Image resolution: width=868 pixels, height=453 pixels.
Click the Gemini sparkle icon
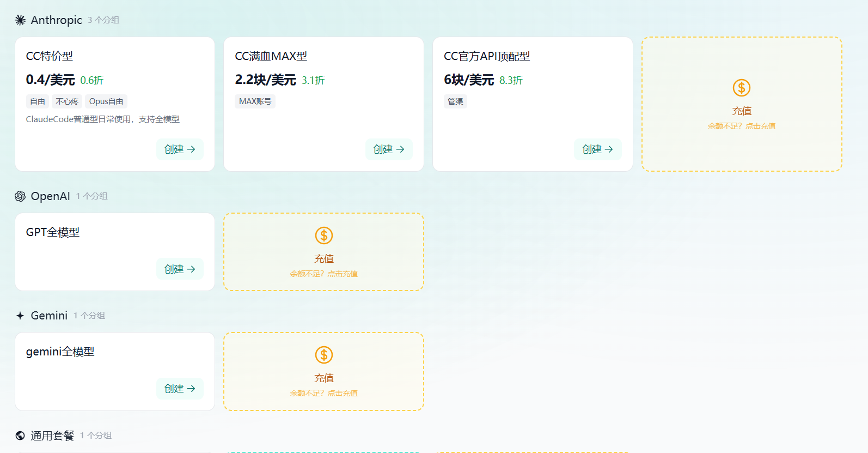tap(20, 316)
